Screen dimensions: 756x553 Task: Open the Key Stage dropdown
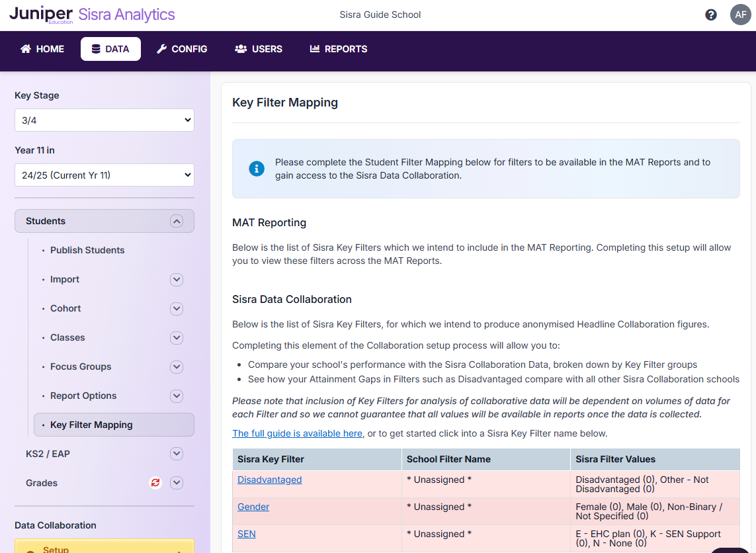104,120
